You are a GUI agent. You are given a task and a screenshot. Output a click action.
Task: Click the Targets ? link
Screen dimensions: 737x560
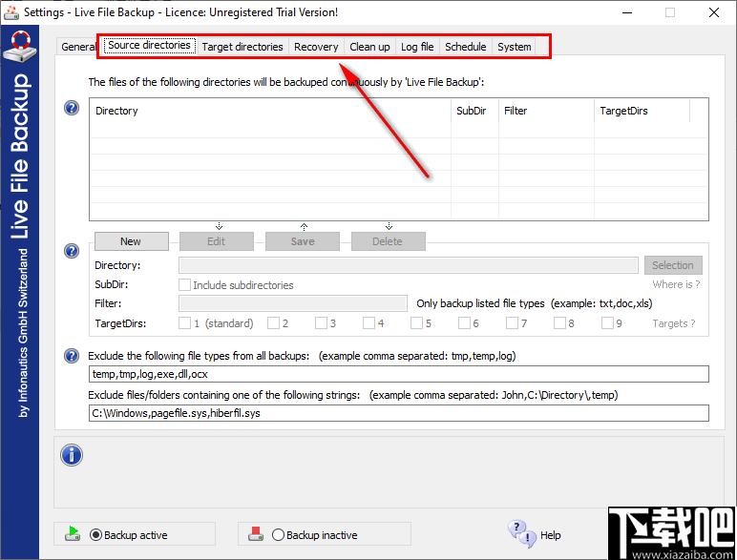(x=674, y=323)
